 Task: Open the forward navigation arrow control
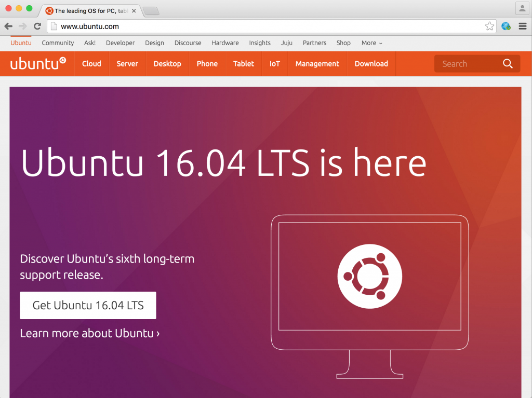(22, 25)
